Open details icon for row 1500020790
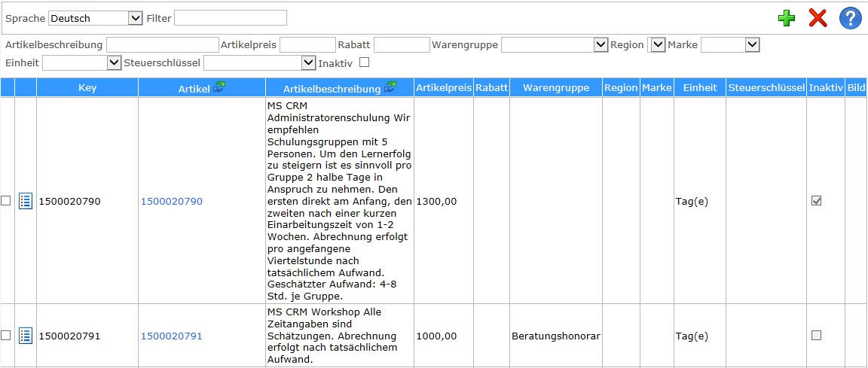The height and width of the screenshot is (368, 868). coord(26,201)
